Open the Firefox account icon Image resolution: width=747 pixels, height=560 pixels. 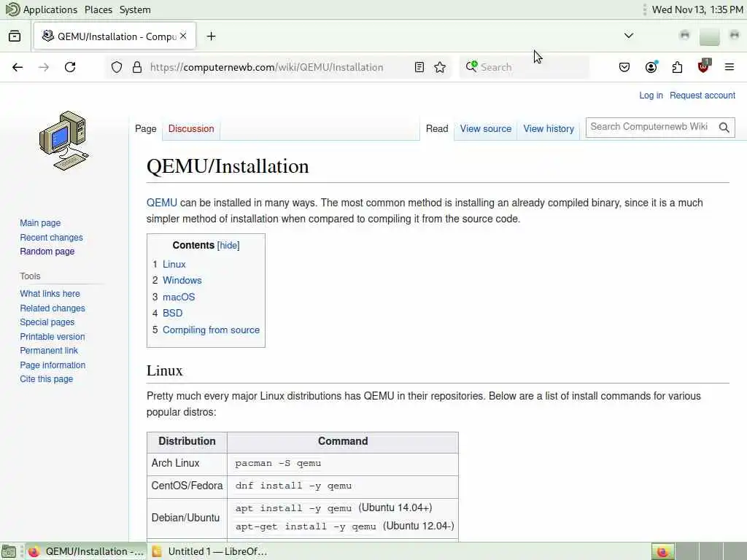(651, 67)
